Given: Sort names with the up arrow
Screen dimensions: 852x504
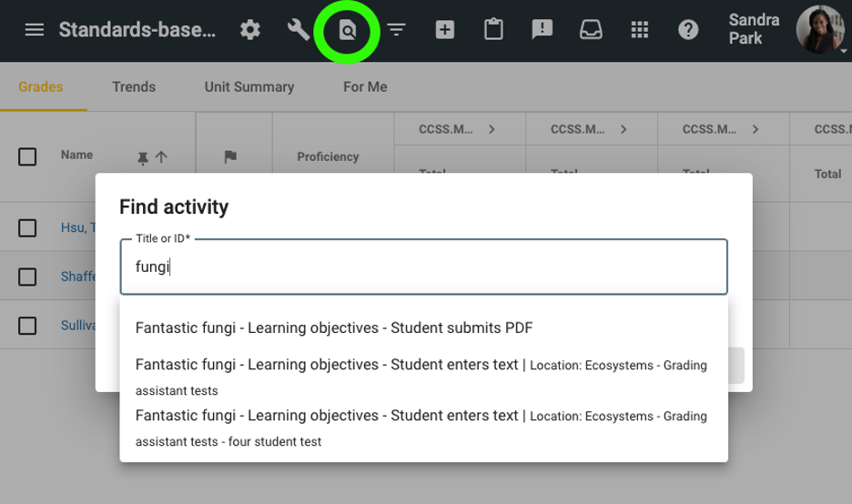Looking at the screenshot, I should [x=161, y=157].
